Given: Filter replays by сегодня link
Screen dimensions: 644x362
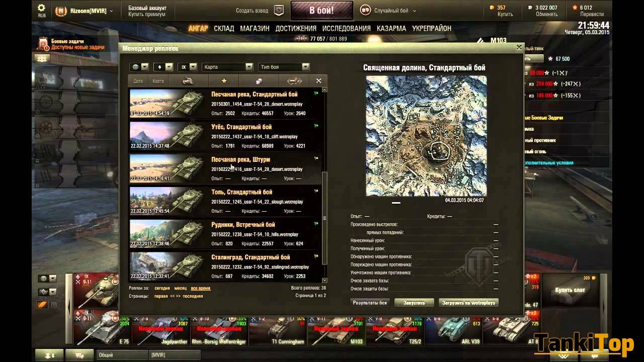Looking at the screenshot, I should coord(162,288).
